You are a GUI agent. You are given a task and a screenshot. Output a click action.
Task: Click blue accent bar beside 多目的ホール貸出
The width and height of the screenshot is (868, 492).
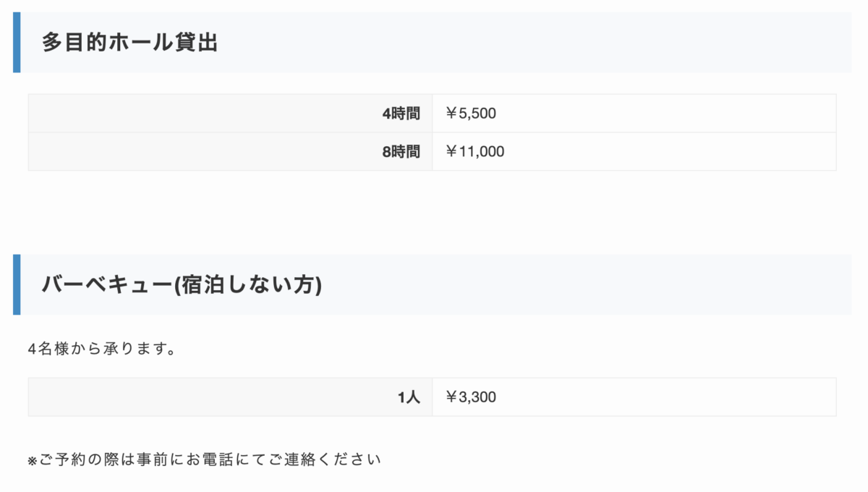17,43
